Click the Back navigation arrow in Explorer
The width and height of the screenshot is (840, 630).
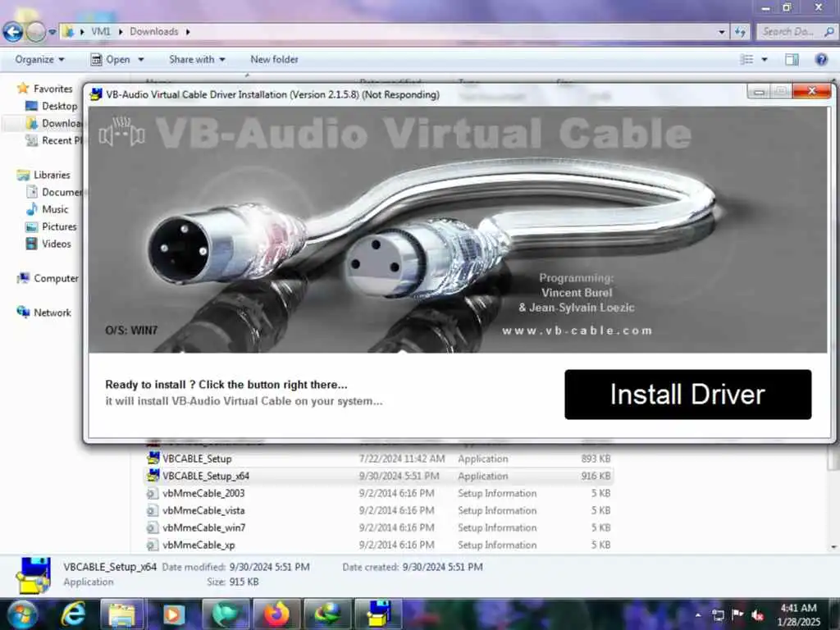[13, 32]
